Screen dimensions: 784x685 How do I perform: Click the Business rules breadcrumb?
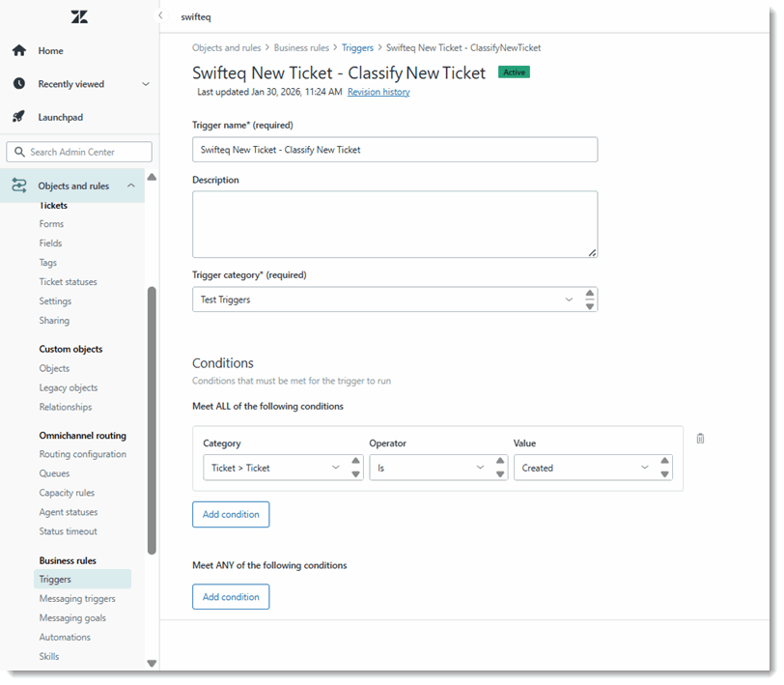[301, 47]
